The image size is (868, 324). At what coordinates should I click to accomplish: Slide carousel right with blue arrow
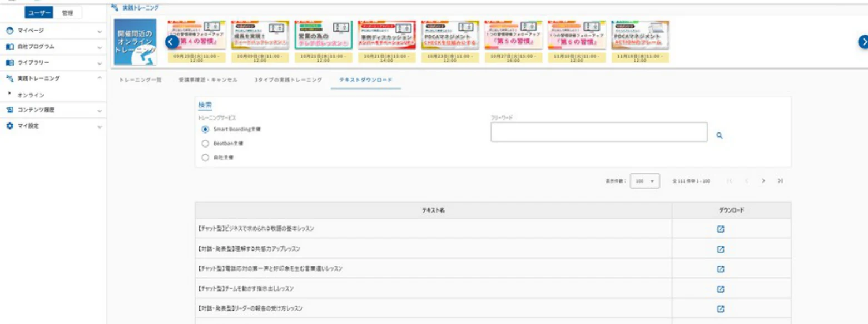tap(864, 42)
